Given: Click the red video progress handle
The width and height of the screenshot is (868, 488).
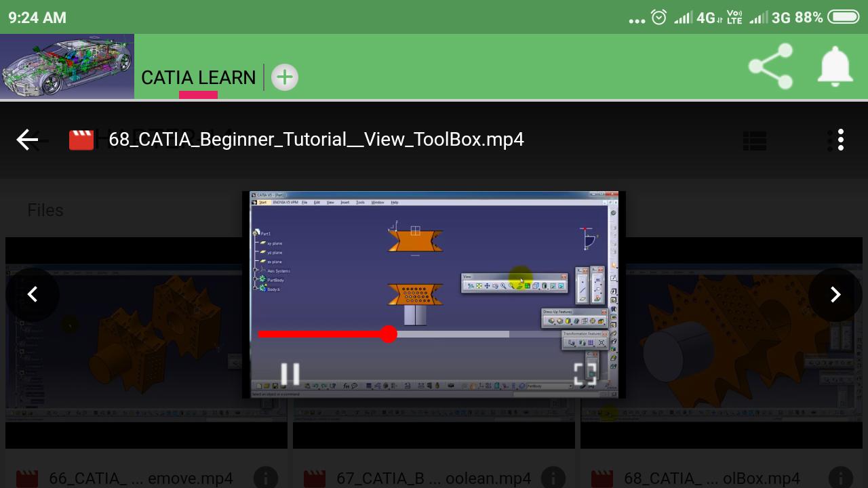Looking at the screenshot, I should (x=388, y=333).
